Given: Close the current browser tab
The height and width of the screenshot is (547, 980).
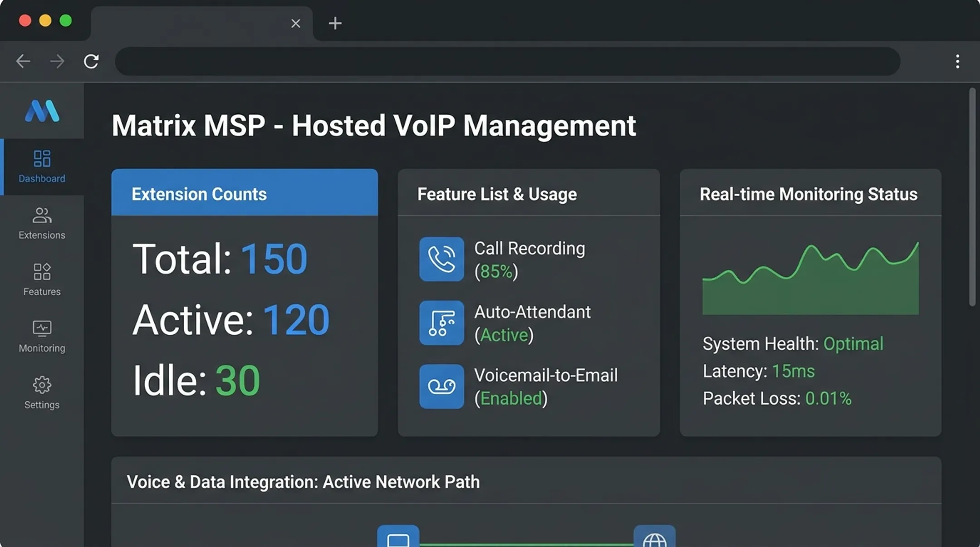Looking at the screenshot, I should click(x=296, y=24).
